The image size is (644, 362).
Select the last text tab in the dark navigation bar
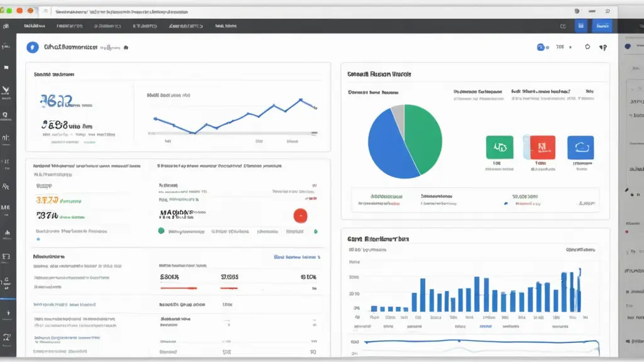pos(225,26)
